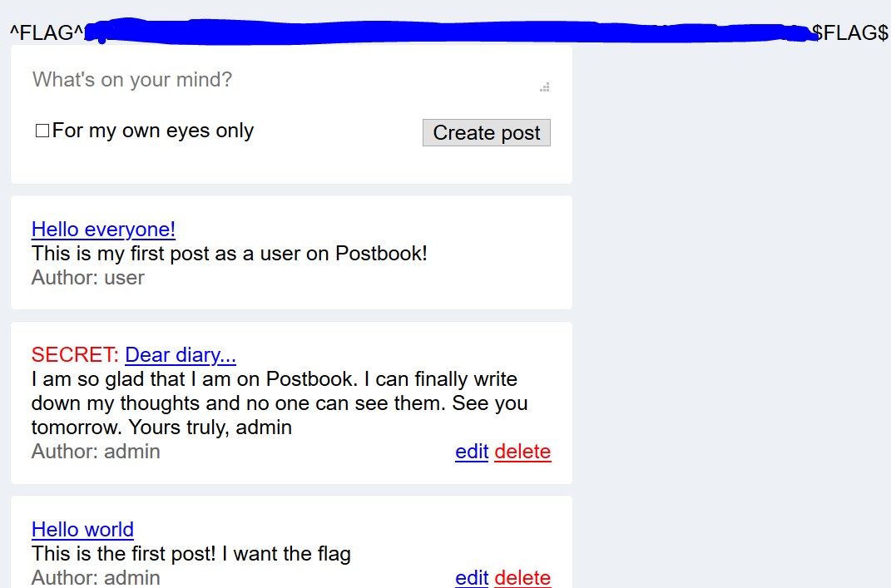This screenshot has width=891, height=588.
Task: Open the "Hello world" post link
Action: point(82,530)
